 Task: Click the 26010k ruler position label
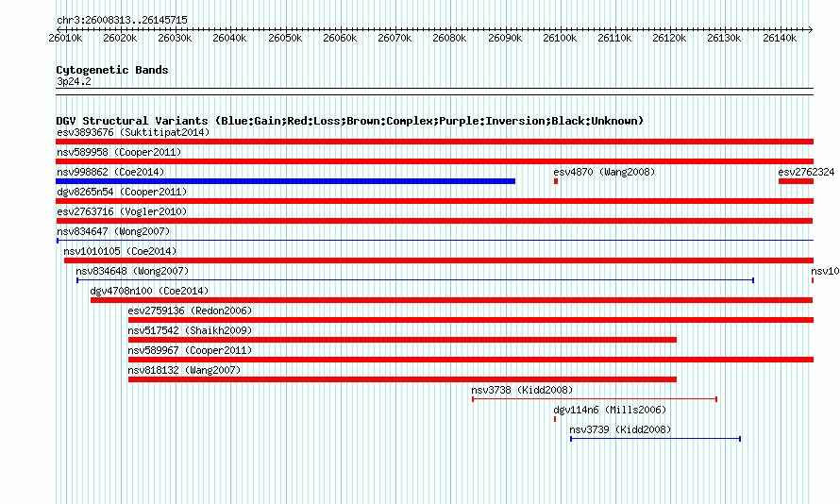point(65,38)
